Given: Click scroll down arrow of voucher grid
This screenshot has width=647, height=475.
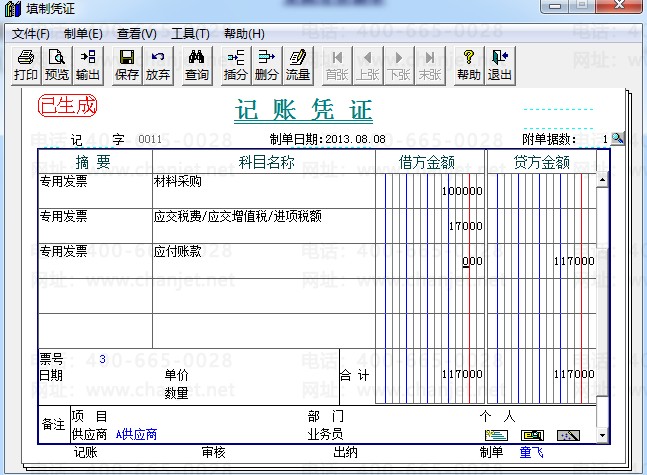Looking at the screenshot, I should click(602, 435).
